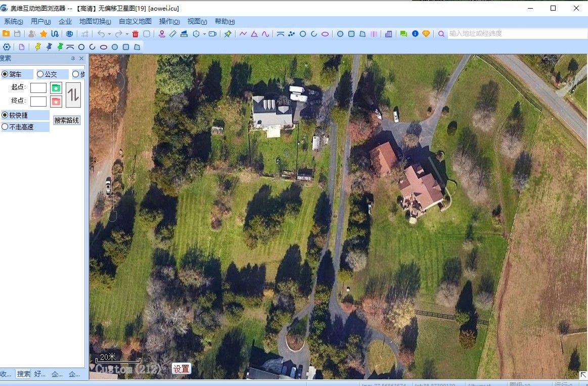Screen dimensions: 588x386
Task: Click the orange VIP diamond icon
Action: [x=426, y=34]
